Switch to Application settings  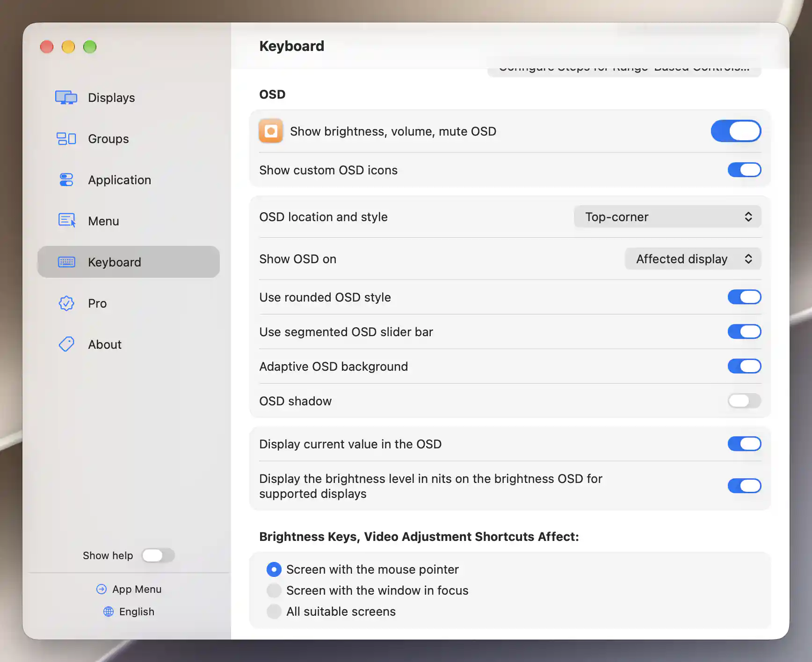[x=129, y=180]
